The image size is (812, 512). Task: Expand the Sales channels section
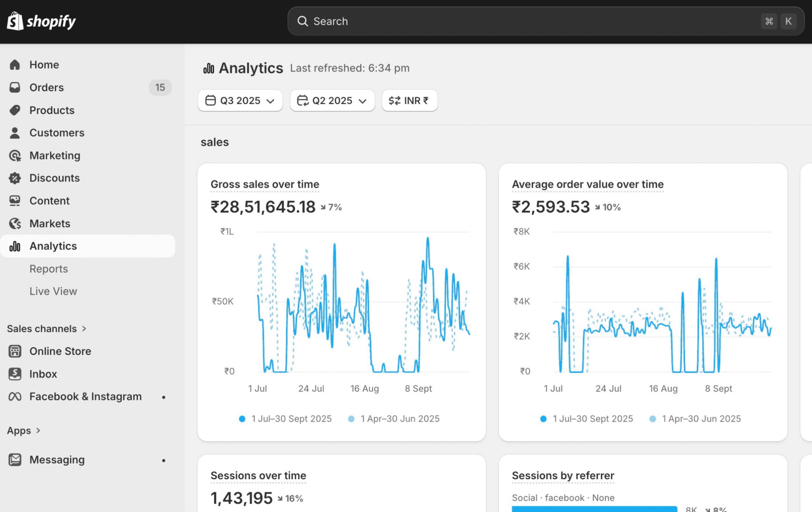point(47,329)
